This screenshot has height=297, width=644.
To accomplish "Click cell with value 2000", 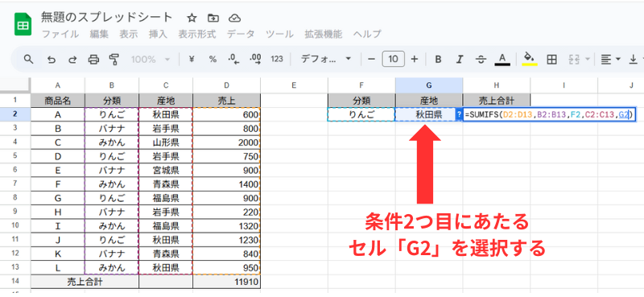I will pyautogui.click(x=227, y=142).
